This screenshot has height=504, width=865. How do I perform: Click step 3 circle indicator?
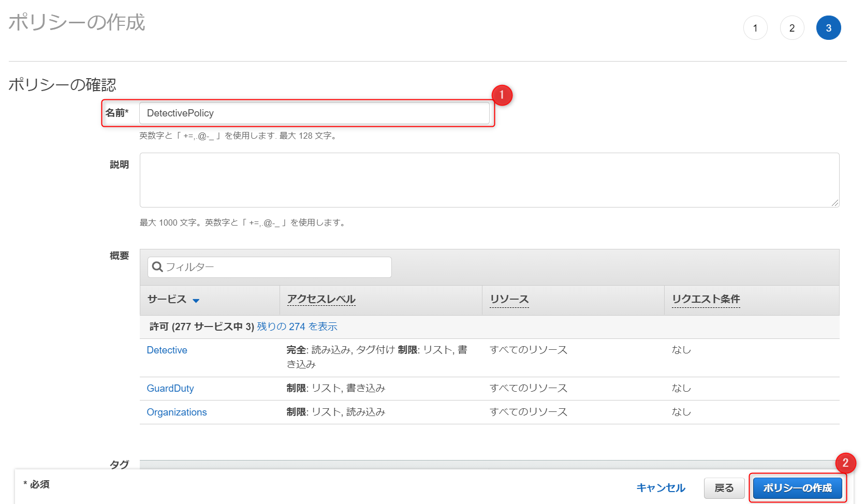pyautogui.click(x=828, y=28)
